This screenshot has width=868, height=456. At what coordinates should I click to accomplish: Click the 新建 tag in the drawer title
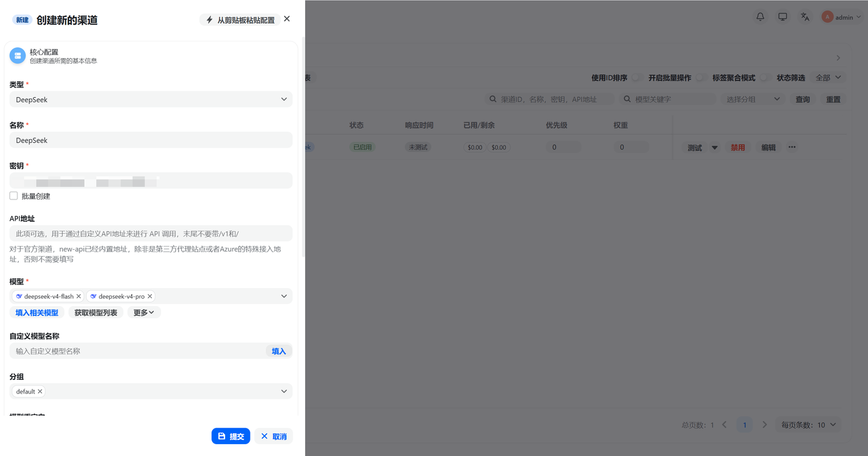tap(22, 20)
